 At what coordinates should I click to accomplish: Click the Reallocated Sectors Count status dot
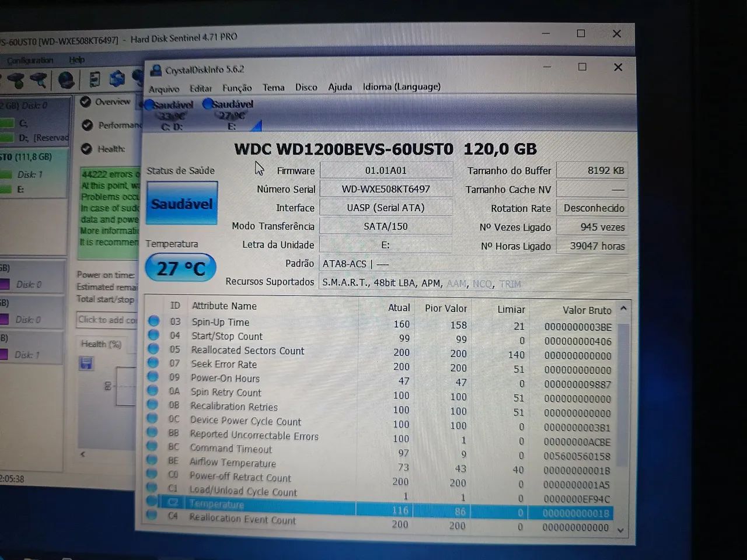(x=153, y=349)
